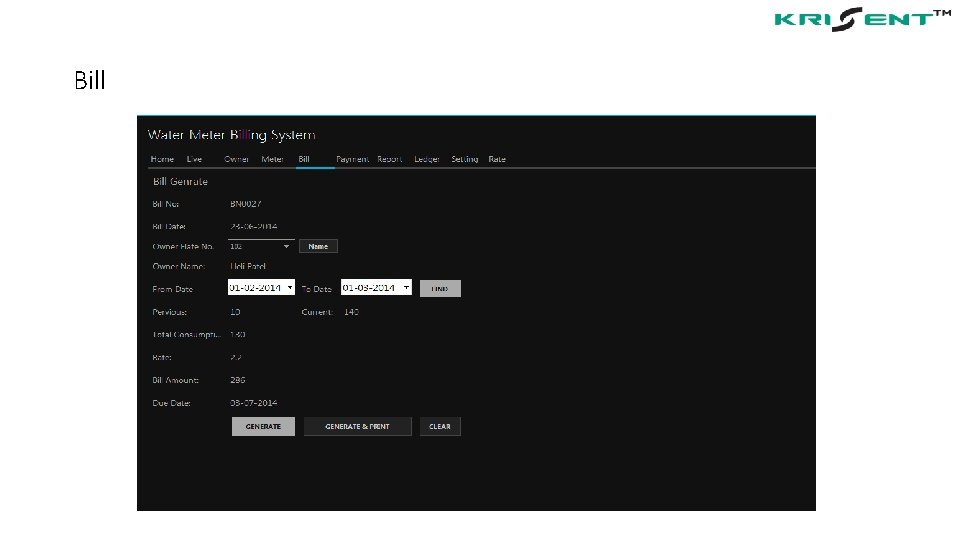
Task: Click the owner name Heli Patel
Action: click(x=248, y=266)
